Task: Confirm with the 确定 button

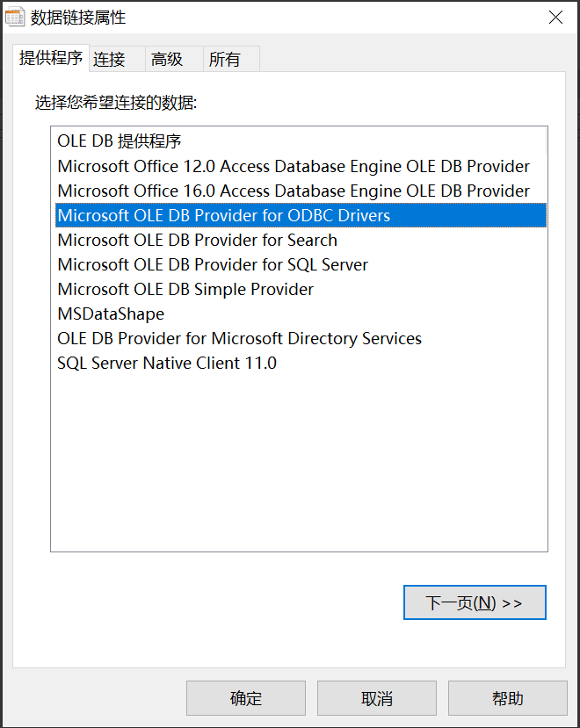Action: click(246, 698)
